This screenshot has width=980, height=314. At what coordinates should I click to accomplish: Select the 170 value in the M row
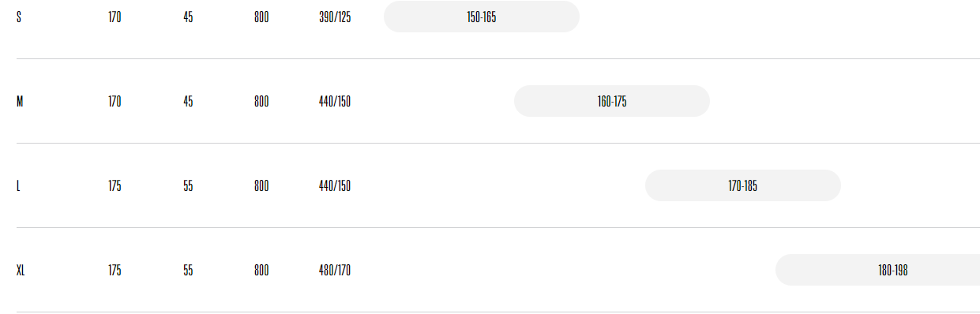pyautogui.click(x=115, y=101)
